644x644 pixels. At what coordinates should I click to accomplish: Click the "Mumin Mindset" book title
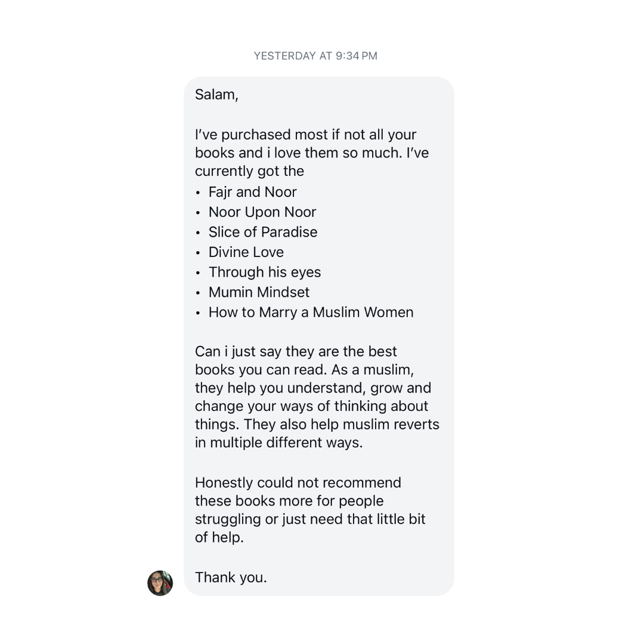(x=259, y=292)
